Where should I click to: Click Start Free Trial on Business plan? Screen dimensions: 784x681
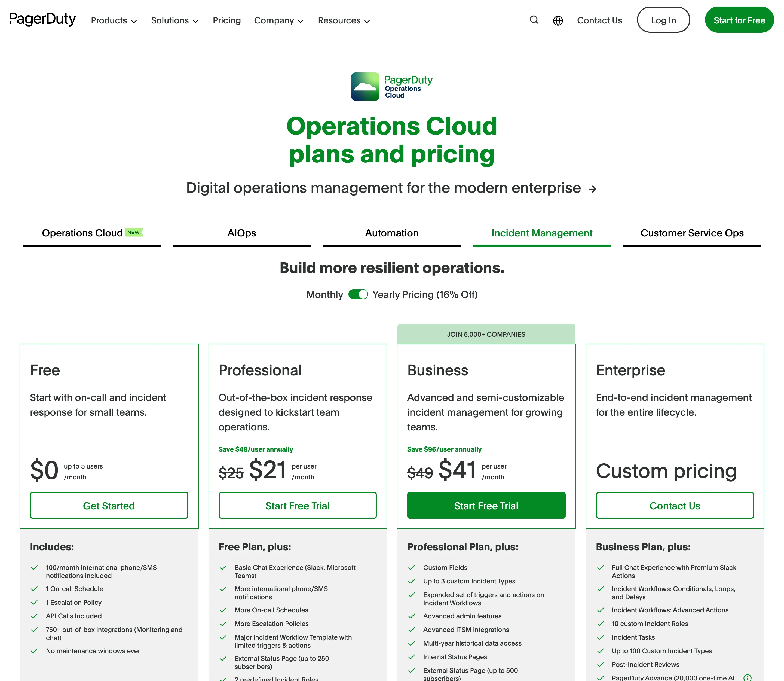click(486, 505)
